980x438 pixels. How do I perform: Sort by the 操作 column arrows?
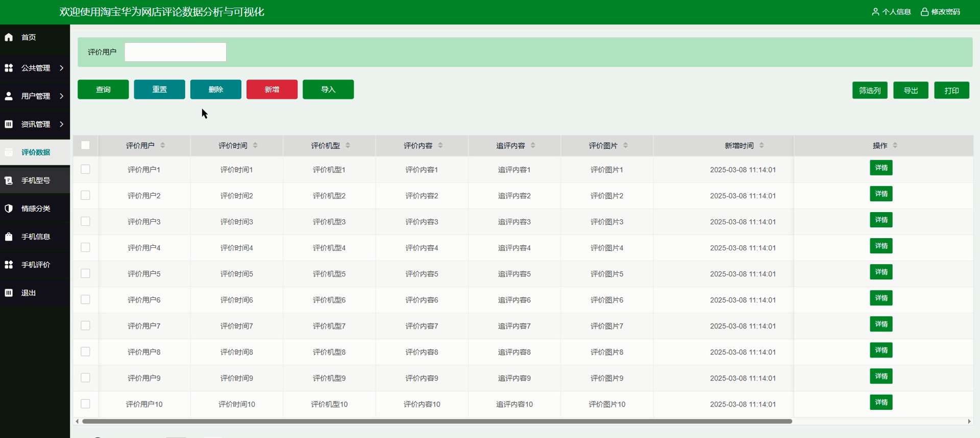coord(895,145)
